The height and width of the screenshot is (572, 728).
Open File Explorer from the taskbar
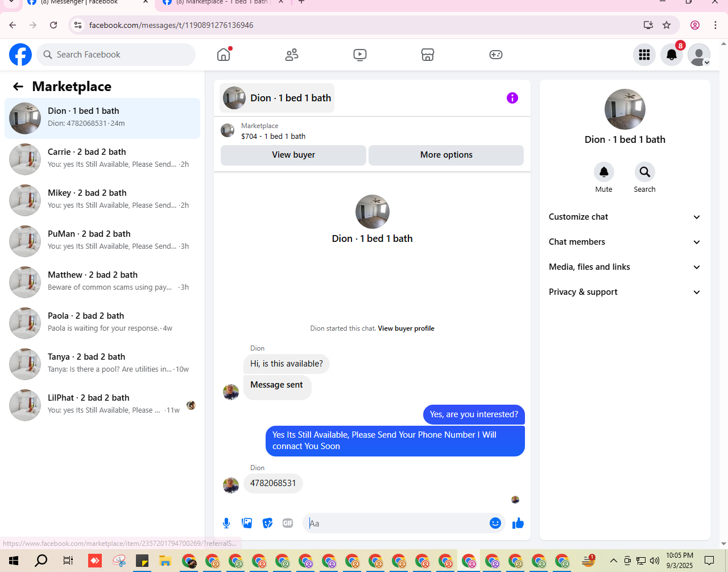click(165, 561)
